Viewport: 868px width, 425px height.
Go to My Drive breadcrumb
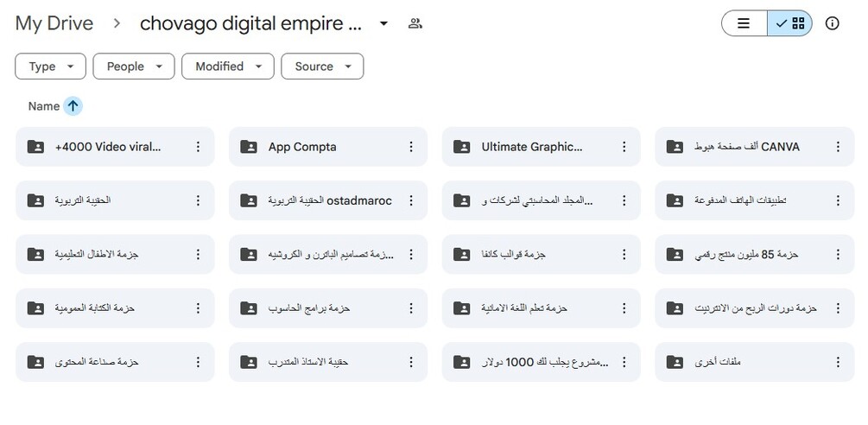[x=54, y=23]
